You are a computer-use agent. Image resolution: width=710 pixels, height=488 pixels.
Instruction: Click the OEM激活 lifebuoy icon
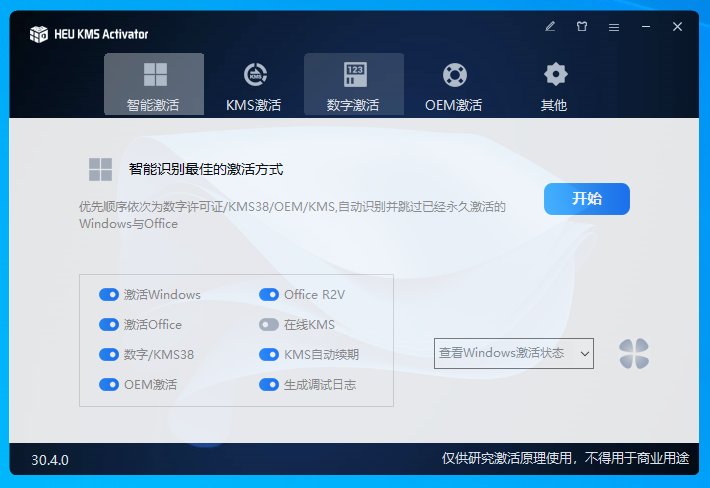[x=454, y=75]
